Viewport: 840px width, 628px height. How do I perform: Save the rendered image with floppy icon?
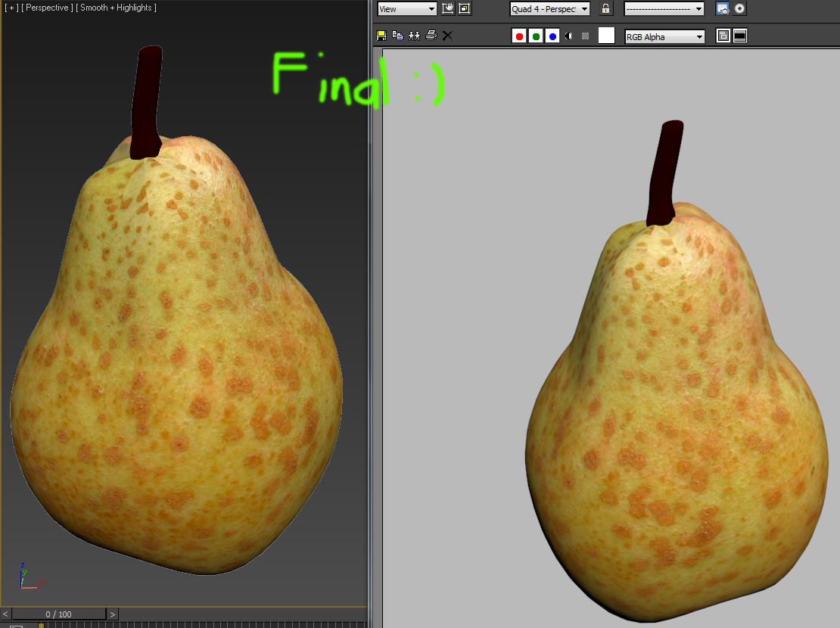pyautogui.click(x=381, y=36)
